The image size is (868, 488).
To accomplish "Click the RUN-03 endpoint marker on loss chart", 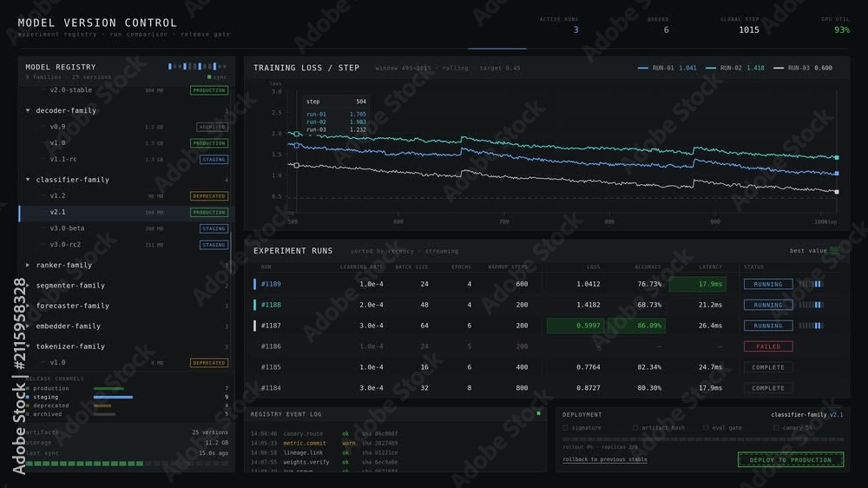I will pyautogui.click(x=837, y=192).
